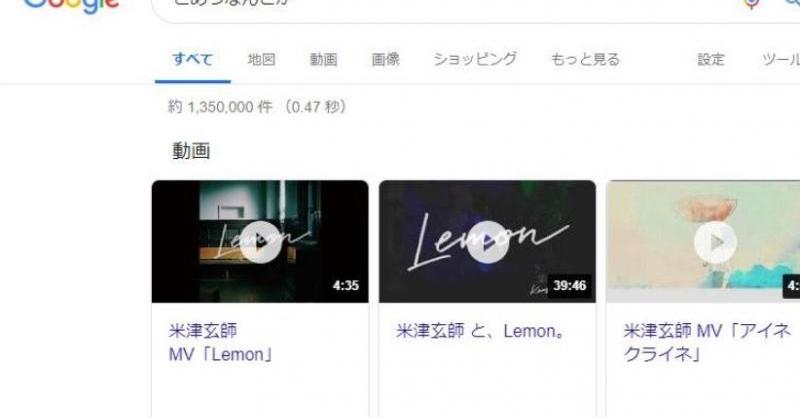Open the 設定 dropdown
The image size is (800, 417).
[x=711, y=59]
